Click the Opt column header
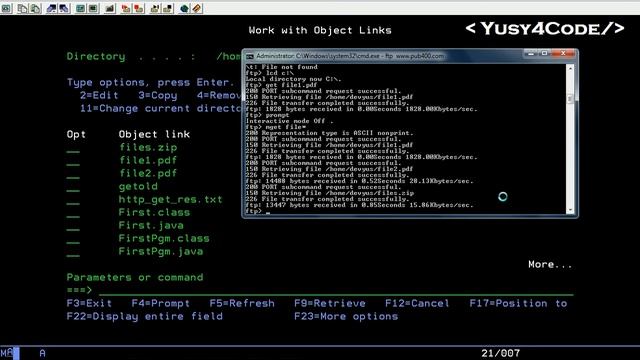640x360 pixels. pos(76,134)
